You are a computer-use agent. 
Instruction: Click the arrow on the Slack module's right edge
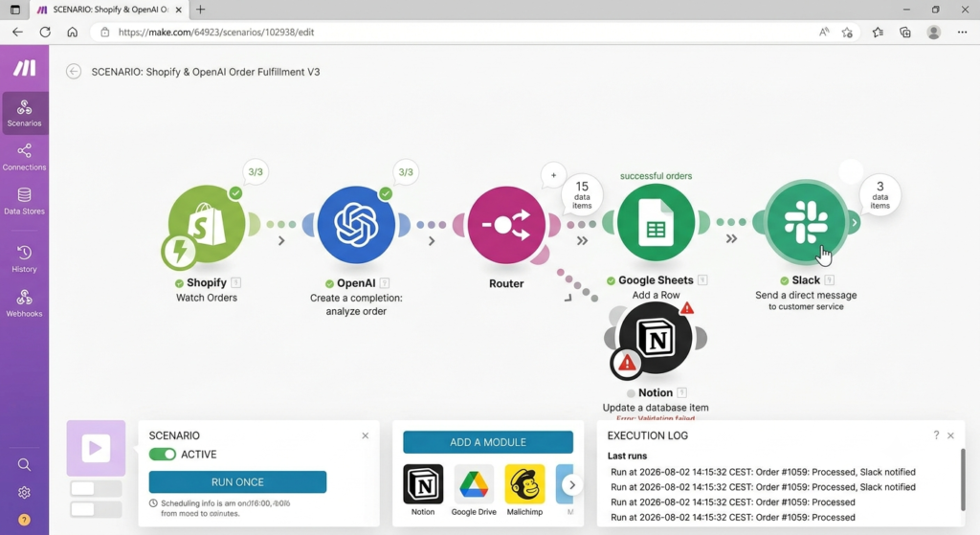[854, 222]
